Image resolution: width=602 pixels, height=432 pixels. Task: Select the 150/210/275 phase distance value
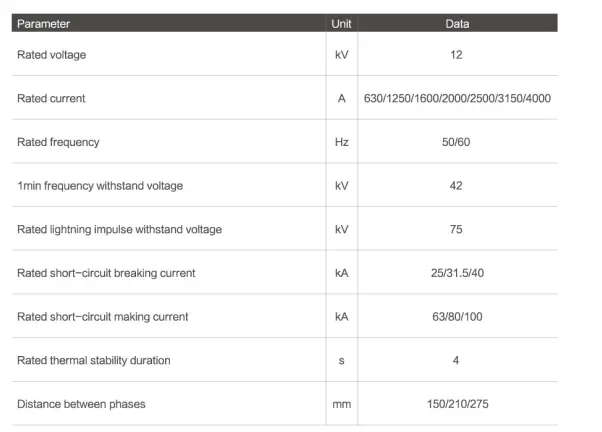tap(456, 404)
